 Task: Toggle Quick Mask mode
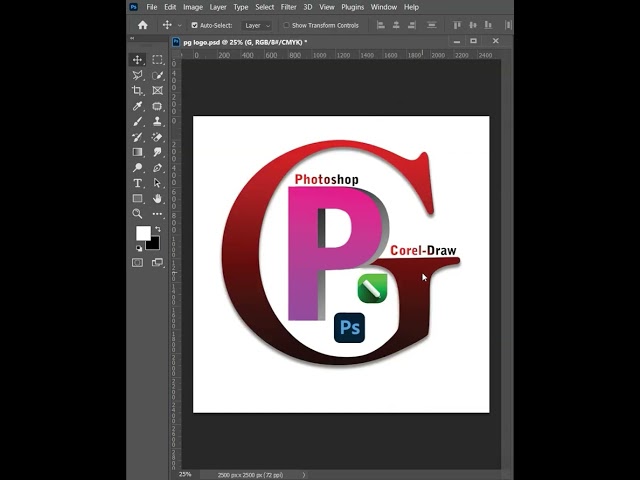pyautogui.click(x=137, y=262)
